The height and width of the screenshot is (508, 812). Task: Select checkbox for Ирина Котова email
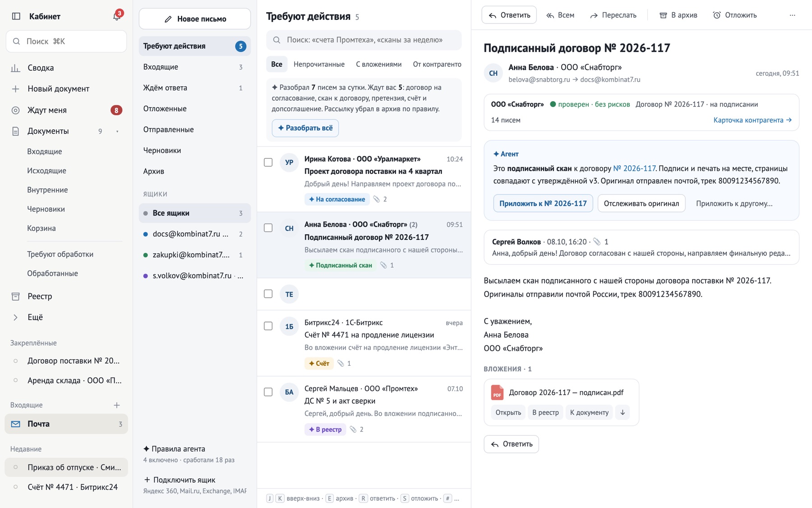(x=268, y=162)
